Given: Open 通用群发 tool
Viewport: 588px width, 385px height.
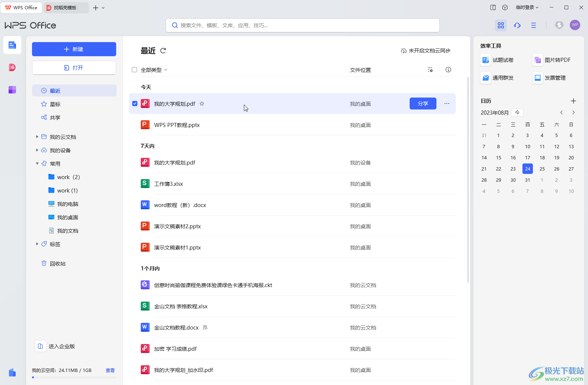Looking at the screenshot, I should 497,78.
